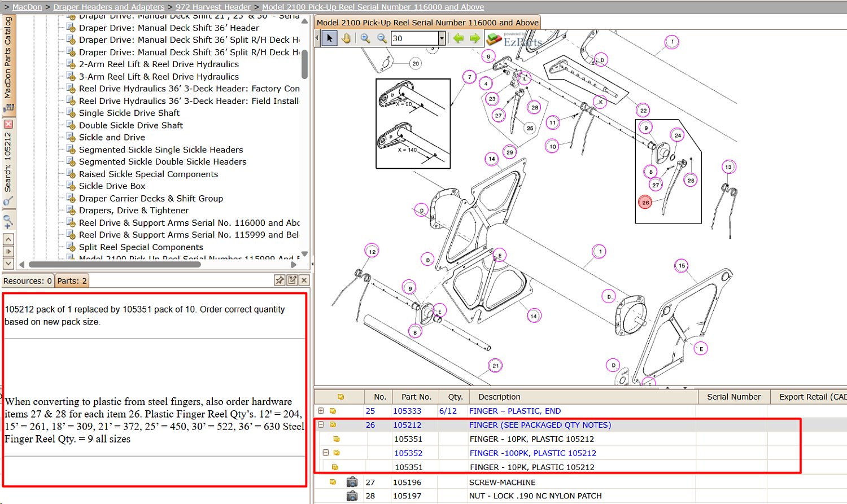Open the Parts: 2 tab

click(x=72, y=281)
